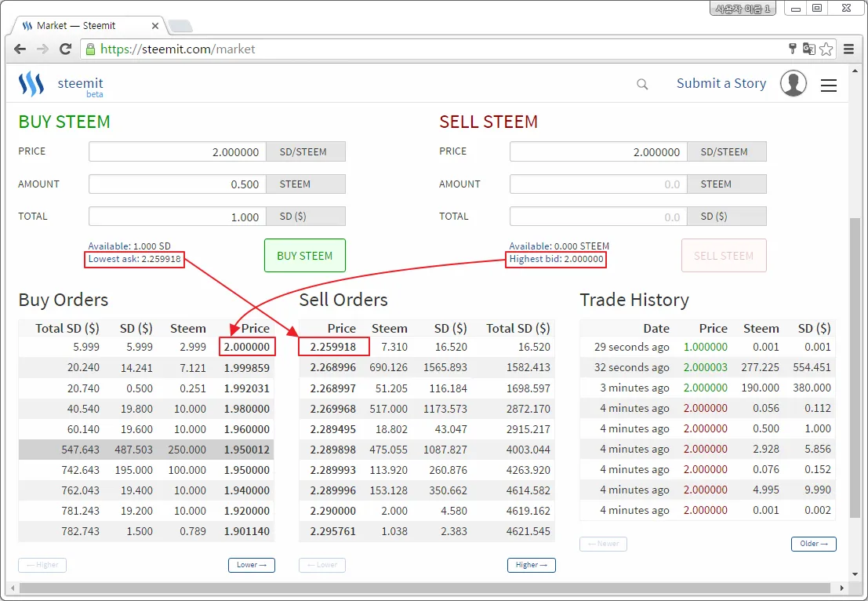Click sell order total 4621.545
This screenshot has height=601, width=868.
528,531
